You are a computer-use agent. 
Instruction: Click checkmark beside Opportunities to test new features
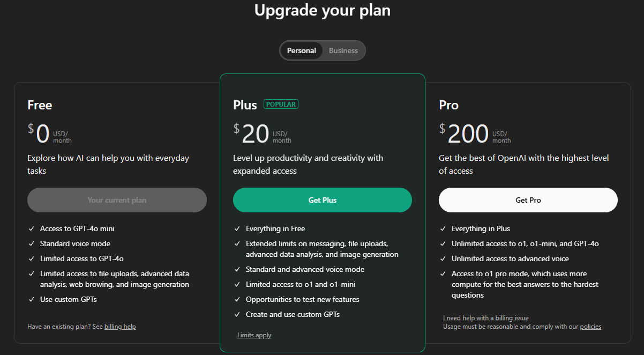pyautogui.click(x=237, y=300)
